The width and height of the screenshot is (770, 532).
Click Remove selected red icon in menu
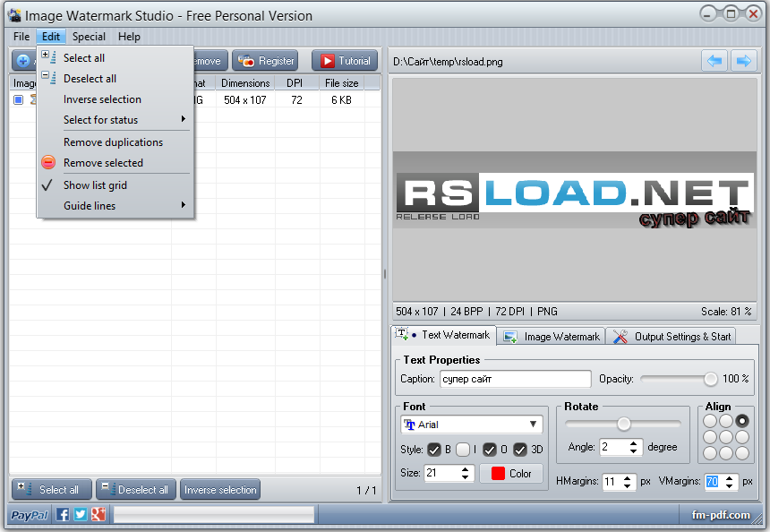pos(48,163)
